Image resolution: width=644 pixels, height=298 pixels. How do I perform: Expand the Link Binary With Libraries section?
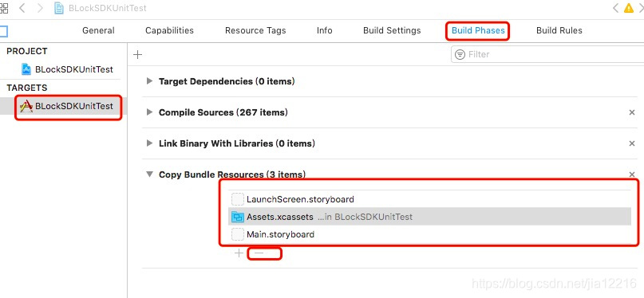click(x=149, y=143)
